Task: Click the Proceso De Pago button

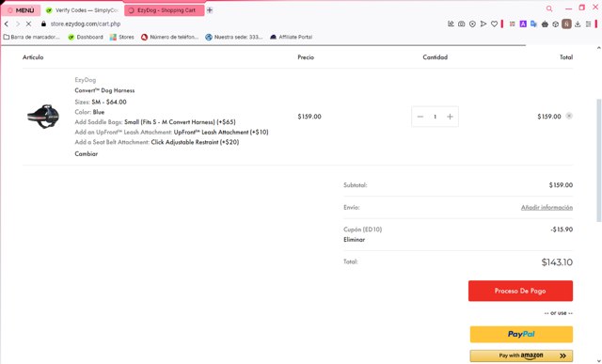Action: coord(520,291)
